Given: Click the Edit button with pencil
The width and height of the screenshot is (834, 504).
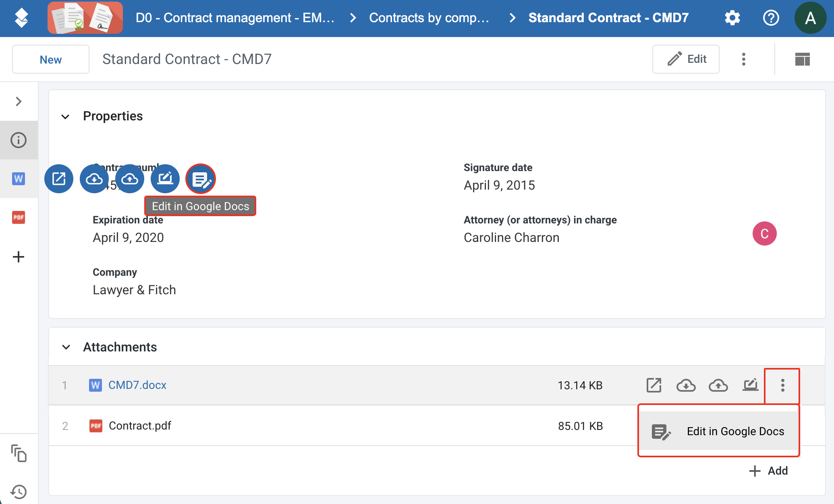Looking at the screenshot, I should pos(686,59).
